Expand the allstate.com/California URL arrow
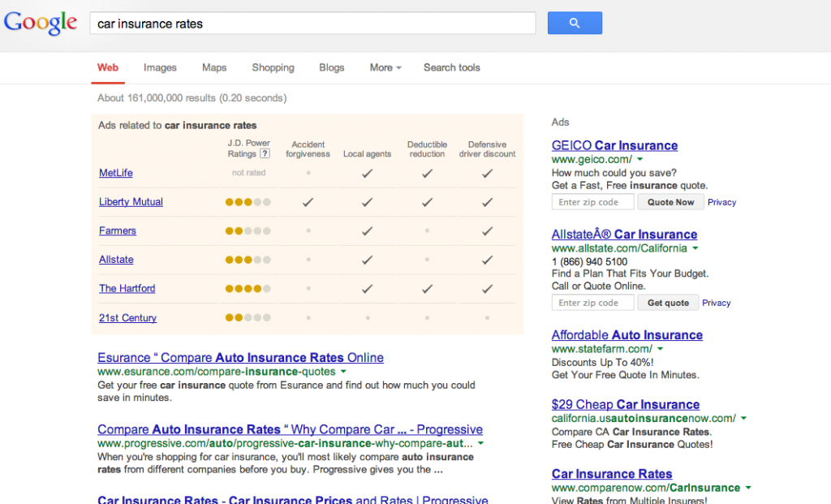This screenshot has height=504, width=831. click(x=695, y=248)
